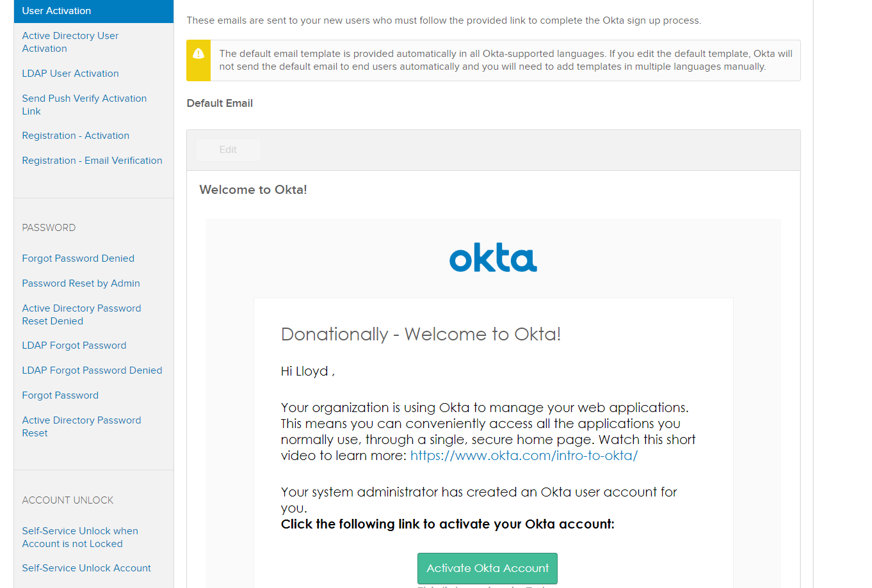Image resolution: width=872 pixels, height=588 pixels.
Task: Click the PASSWORD section heading
Action: point(49,228)
